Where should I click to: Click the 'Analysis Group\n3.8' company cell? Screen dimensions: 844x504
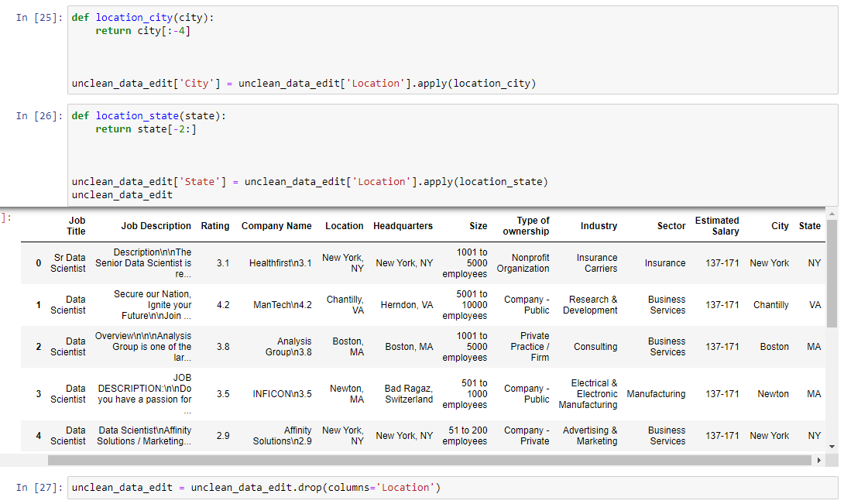289,347
